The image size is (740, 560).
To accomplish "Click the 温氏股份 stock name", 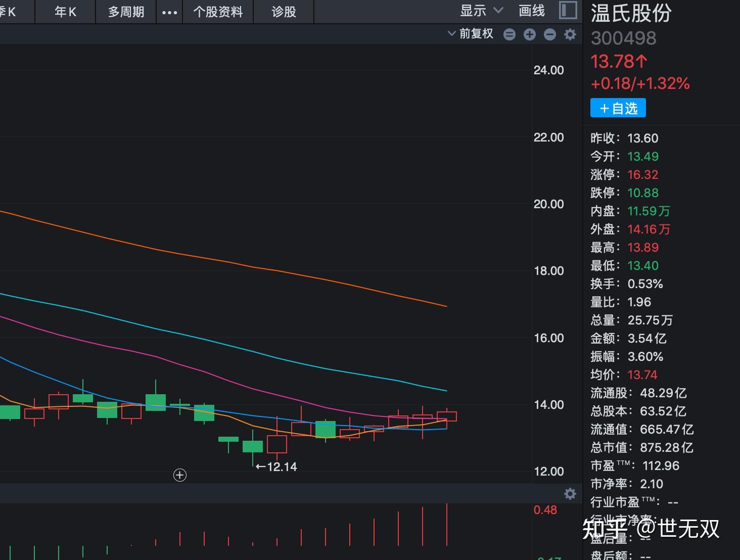I will (x=631, y=13).
